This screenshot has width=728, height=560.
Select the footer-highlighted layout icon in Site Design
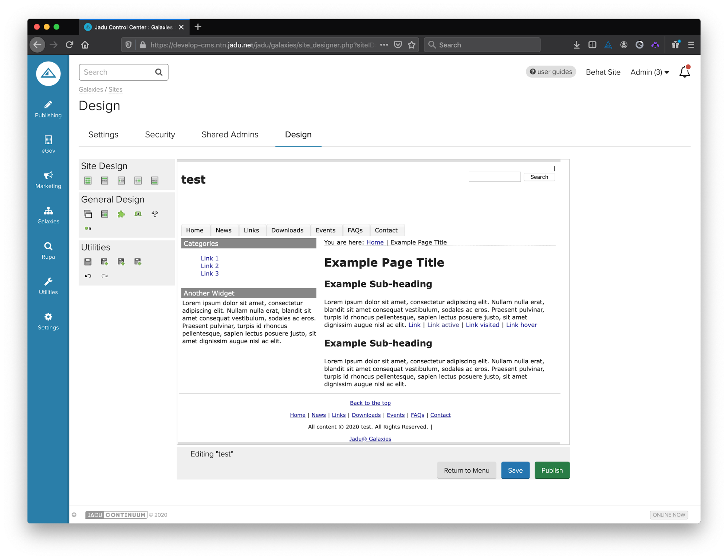[x=154, y=181]
